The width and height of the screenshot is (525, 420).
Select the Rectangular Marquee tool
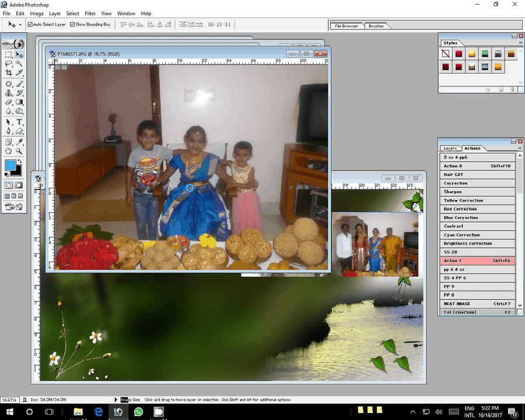click(x=9, y=55)
